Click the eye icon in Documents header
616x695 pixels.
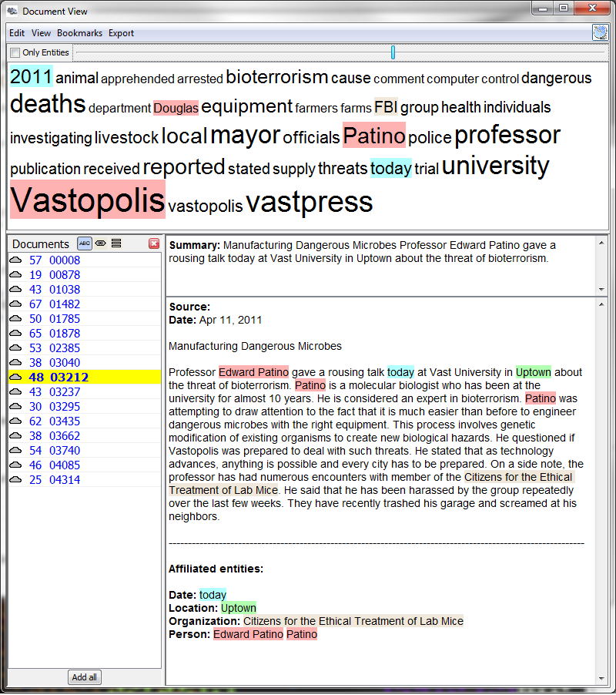100,243
